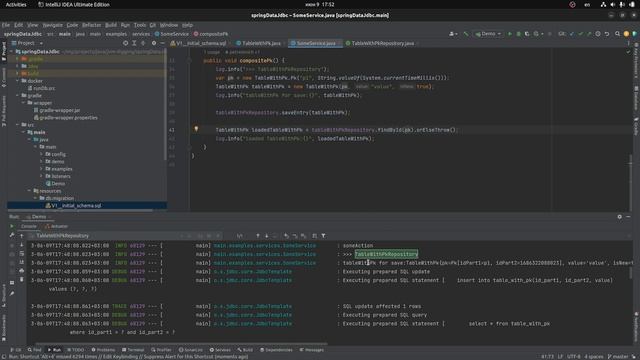
Task: Click SomeService breadcrumb in navigation bar
Action: coord(171,34)
